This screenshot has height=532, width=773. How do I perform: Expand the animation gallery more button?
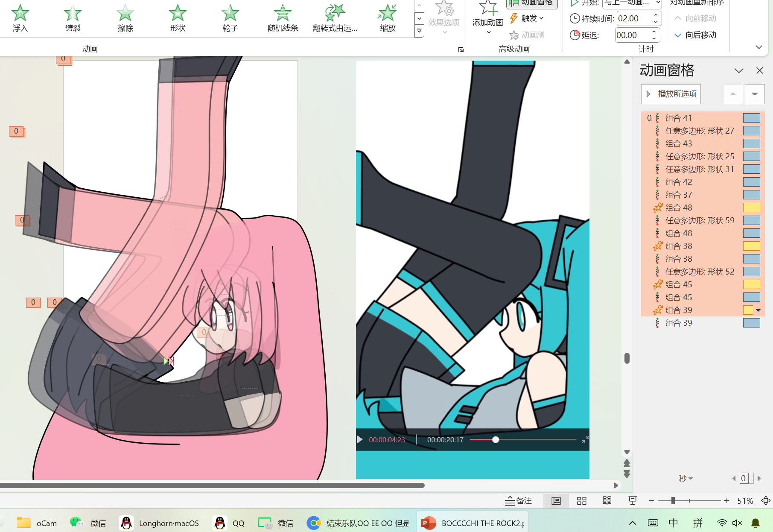pos(419,31)
